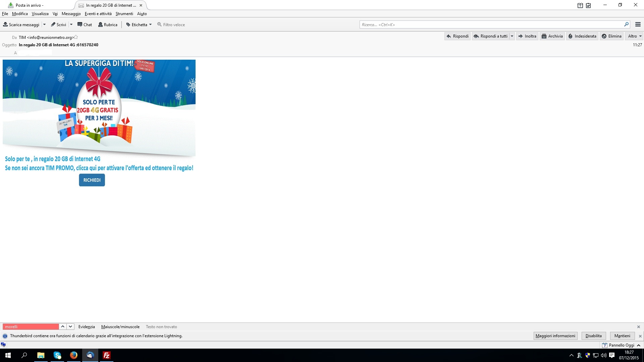Click the volume speaker tray icon
644x362 pixels.
coord(604,355)
